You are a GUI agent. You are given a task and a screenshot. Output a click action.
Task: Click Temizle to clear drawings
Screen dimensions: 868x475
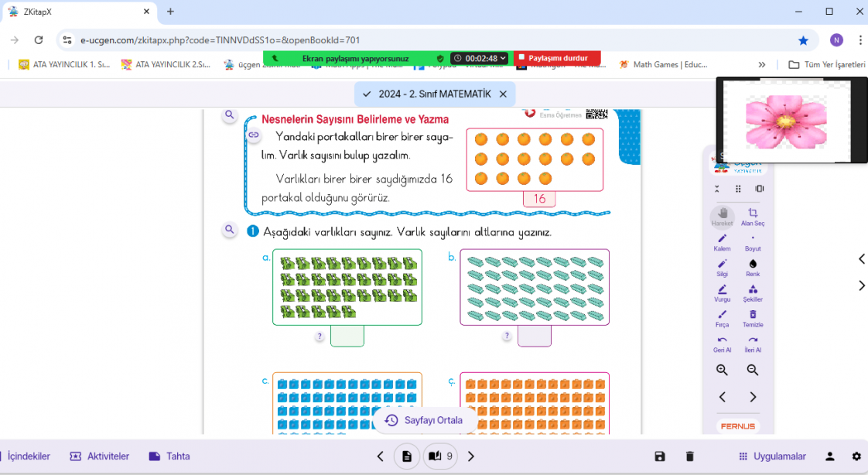pos(753,318)
